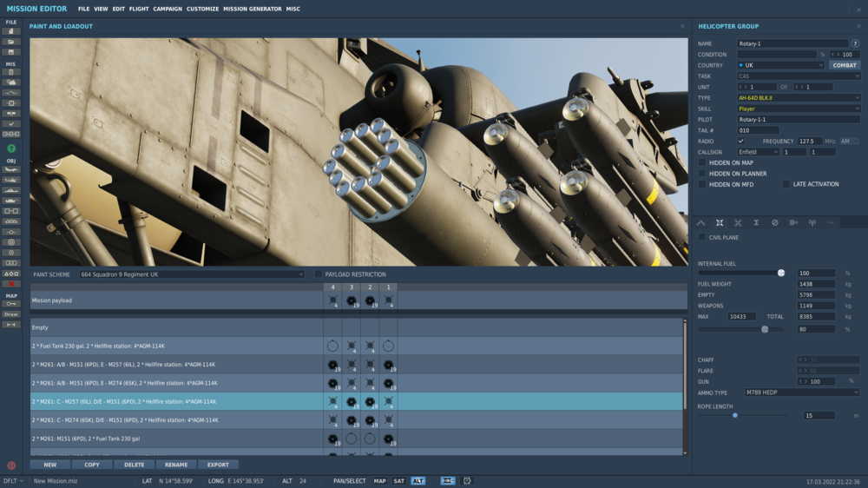
Task: Click the green fly mission button
Action: (x=11, y=148)
